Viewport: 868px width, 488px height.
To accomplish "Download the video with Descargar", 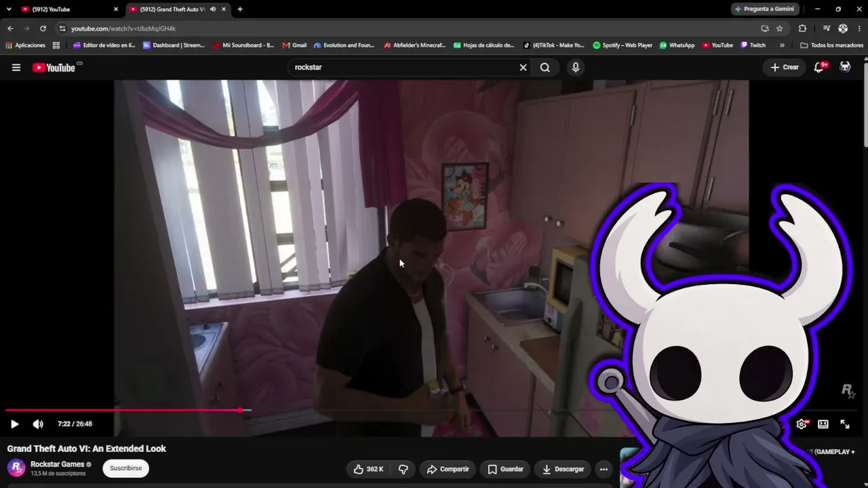I will pos(563,469).
